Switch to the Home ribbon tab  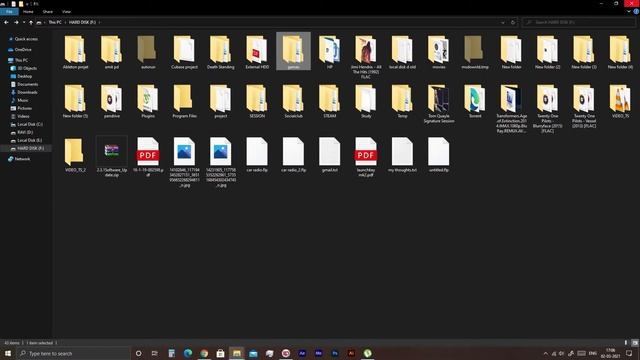point(28,11)
